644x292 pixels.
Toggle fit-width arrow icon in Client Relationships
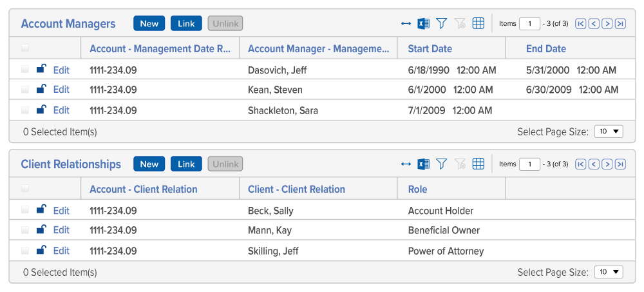[x=406, y=164]
